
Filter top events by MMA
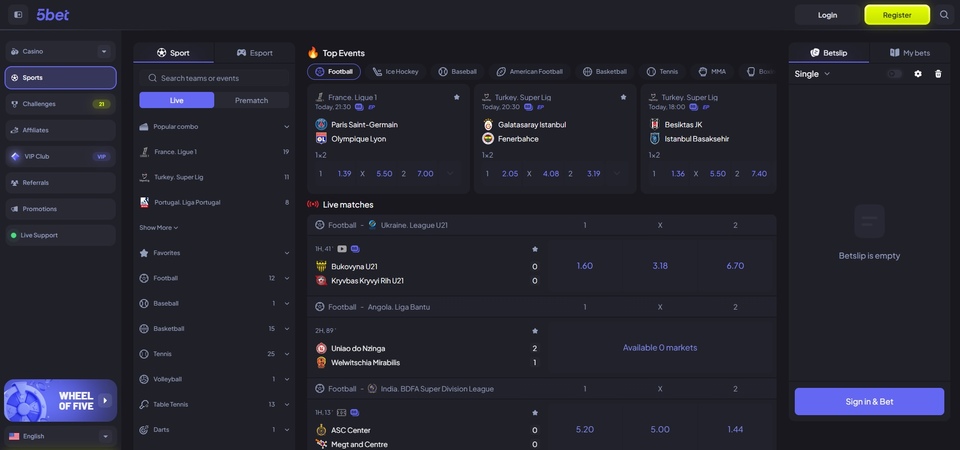[712, 72]
